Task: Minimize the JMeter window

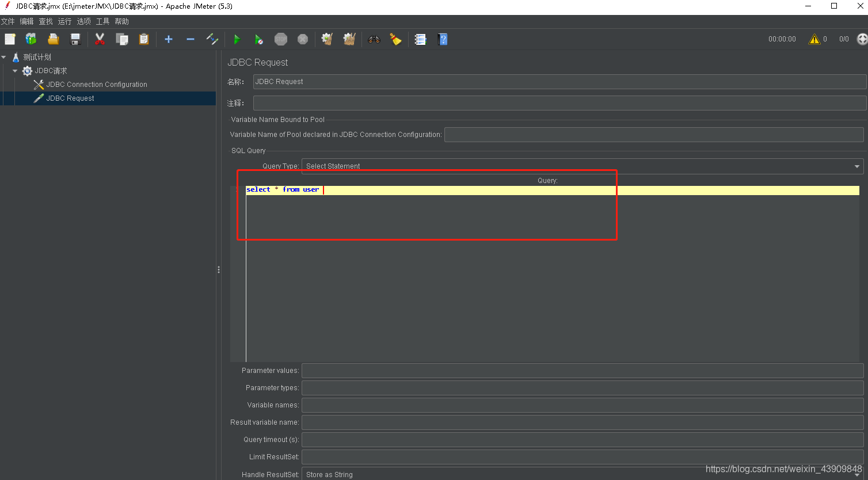Action: (808, 6)
